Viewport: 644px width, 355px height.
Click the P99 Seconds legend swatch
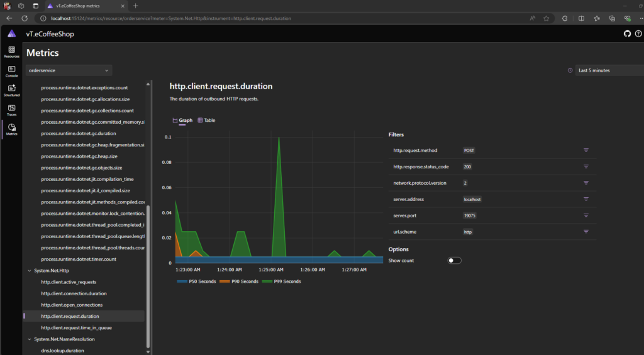267,281
